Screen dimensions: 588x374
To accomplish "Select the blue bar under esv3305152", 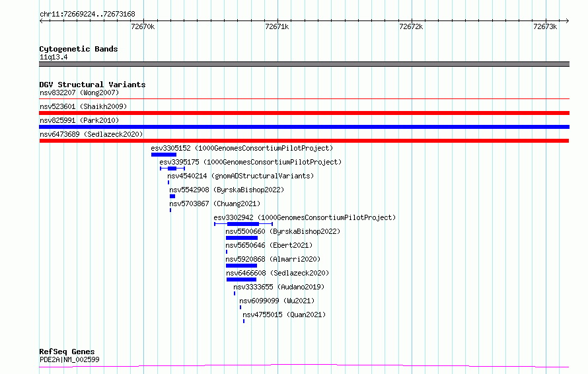I will [163, 155].
